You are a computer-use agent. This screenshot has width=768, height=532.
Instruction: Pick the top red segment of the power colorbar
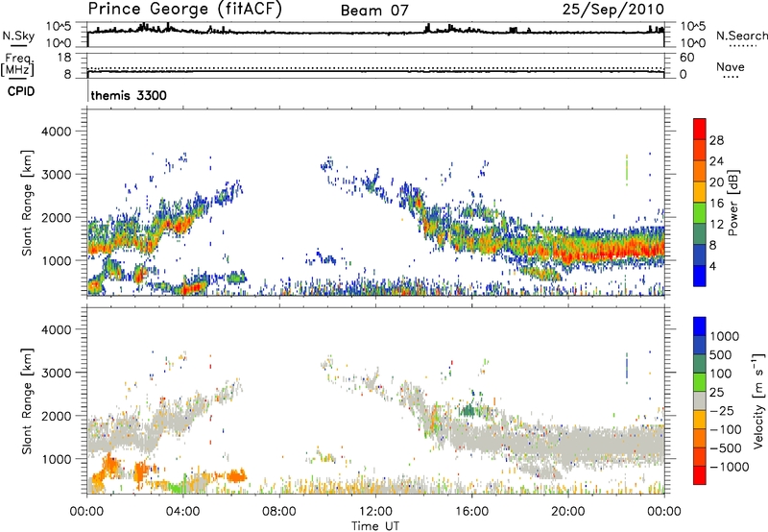coord(700,129)
